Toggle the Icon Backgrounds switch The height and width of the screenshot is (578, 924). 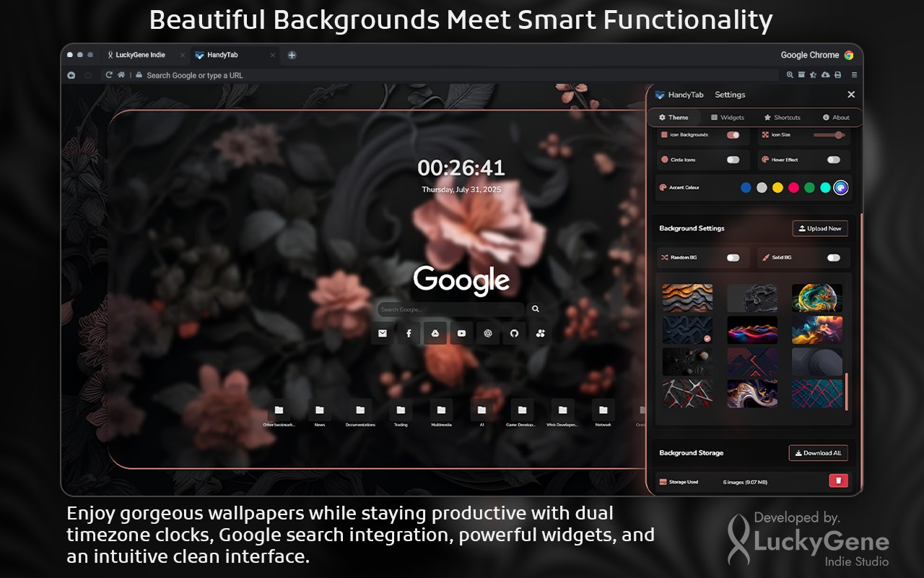tap(733, 135)
